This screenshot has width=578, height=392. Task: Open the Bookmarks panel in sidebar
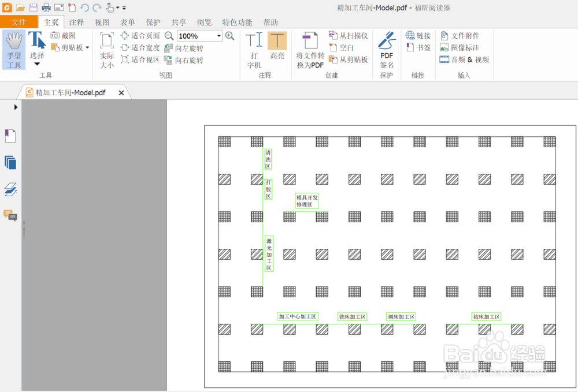point(10,136)
